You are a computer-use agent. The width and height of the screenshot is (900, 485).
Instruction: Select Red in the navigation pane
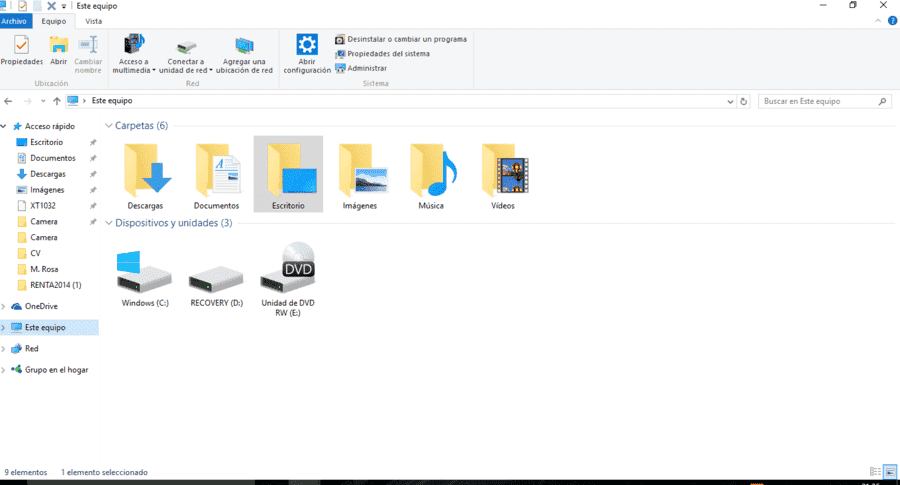[32, 348]
